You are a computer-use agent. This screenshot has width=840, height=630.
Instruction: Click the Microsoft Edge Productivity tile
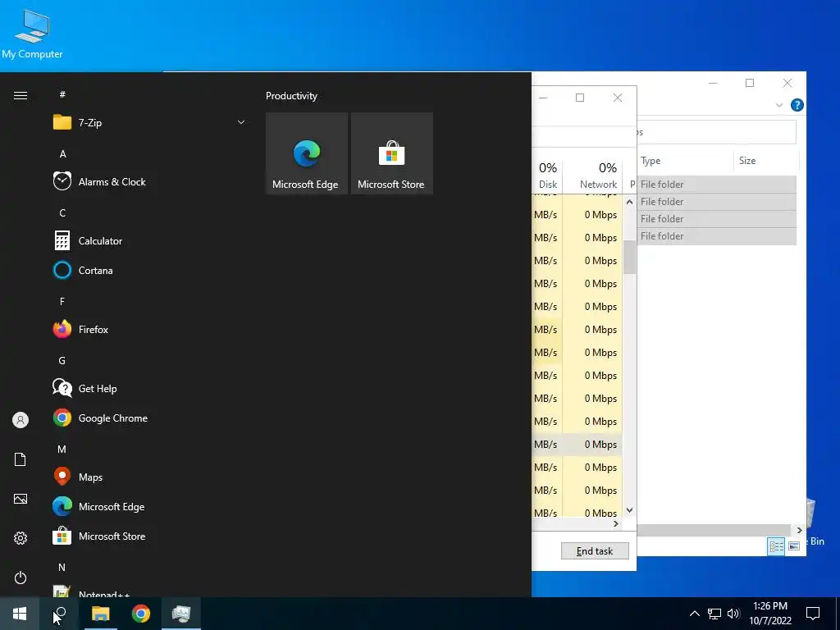307,153
